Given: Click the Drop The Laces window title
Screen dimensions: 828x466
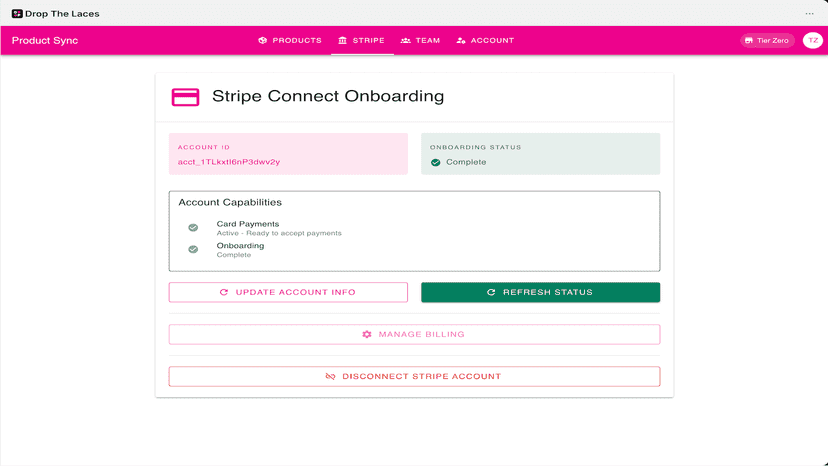Looking at the screenshot, I should [x=62, y=14].
